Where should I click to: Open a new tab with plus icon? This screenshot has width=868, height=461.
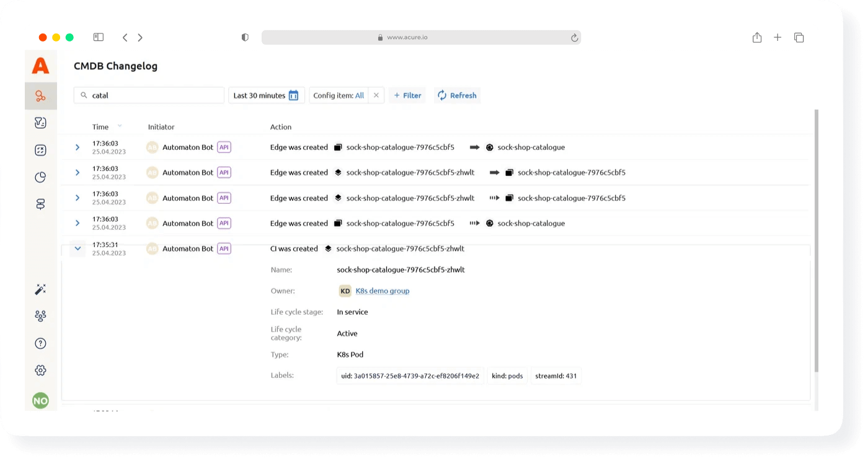(x=777, y=37)
